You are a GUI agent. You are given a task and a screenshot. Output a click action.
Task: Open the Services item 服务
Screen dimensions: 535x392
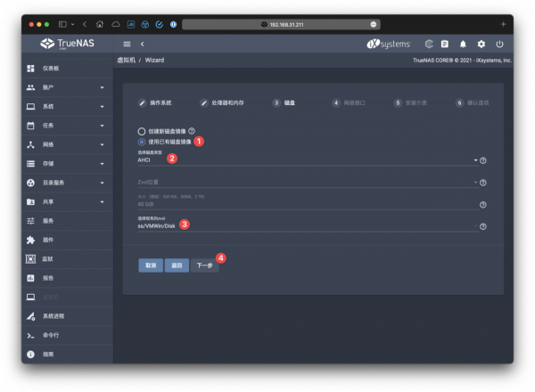[x=67, y=221]
